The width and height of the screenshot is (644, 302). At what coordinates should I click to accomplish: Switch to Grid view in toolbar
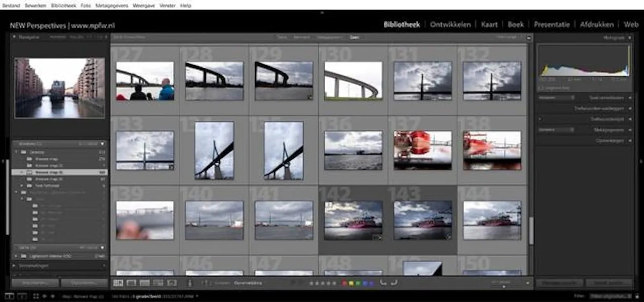pos(118,283)
